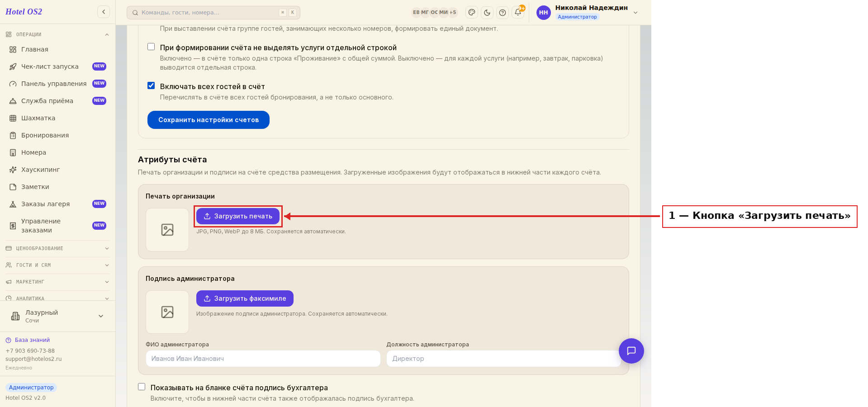This screenshot has width=868, height=407.
Task: Enable 'Показывать на бланке счёта подпись бухгалтера'
Action: pos(142,387)
